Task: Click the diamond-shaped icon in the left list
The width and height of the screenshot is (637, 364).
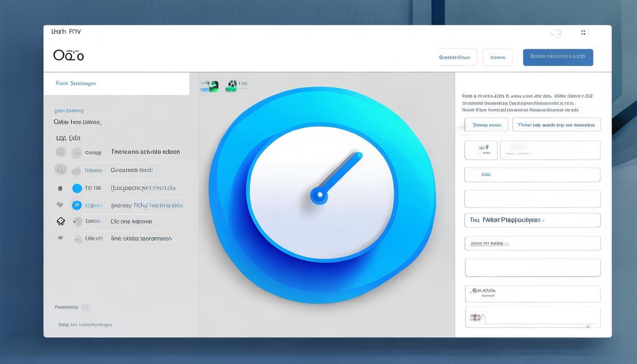Action: [61, 221]
